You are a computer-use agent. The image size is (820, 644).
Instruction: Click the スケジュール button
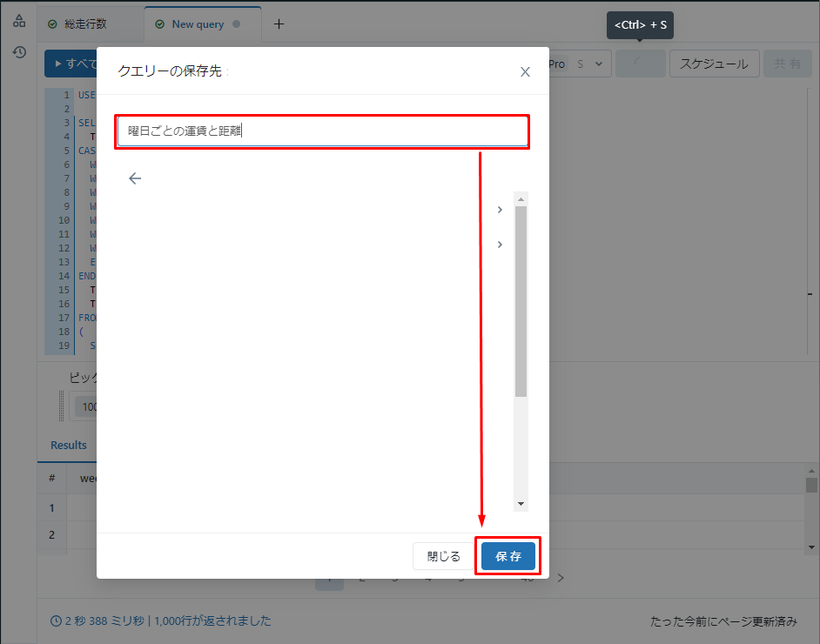coord(714,64)
